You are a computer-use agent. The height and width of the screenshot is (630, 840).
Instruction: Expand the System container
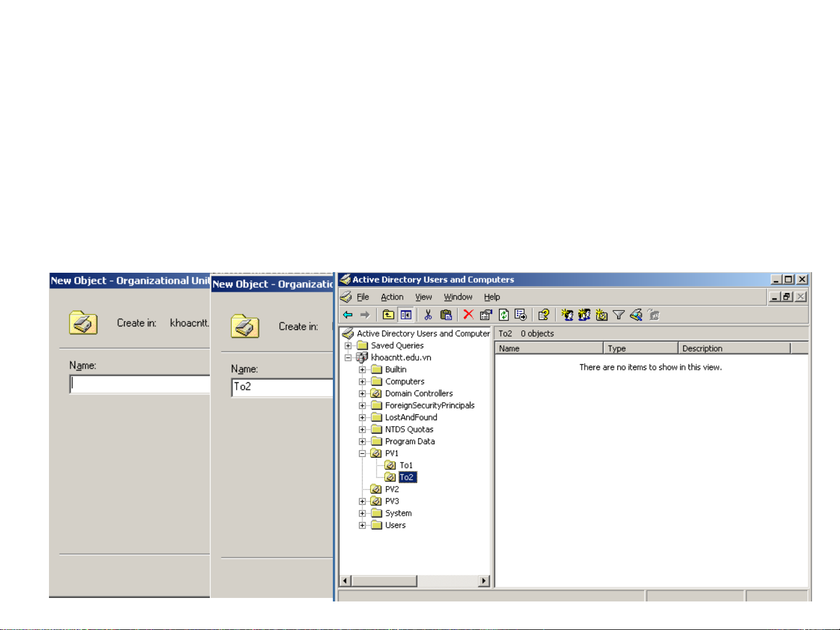coord(362,513)
